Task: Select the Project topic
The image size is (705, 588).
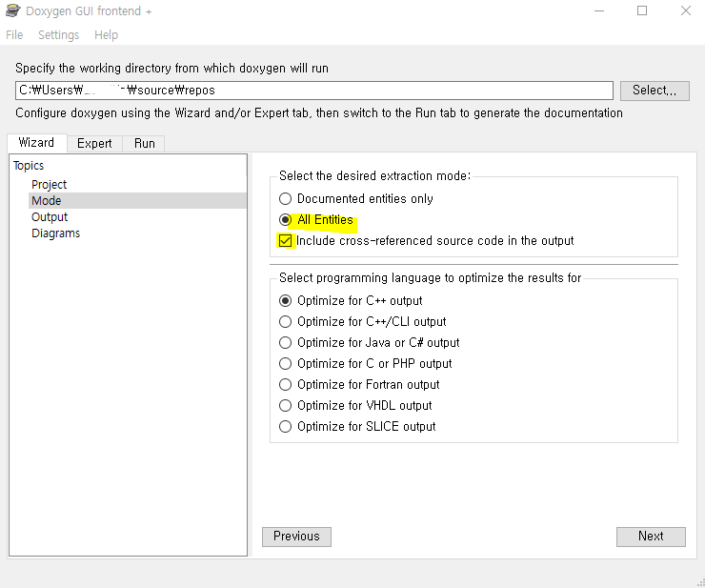Action: click(x=49, y=185)
